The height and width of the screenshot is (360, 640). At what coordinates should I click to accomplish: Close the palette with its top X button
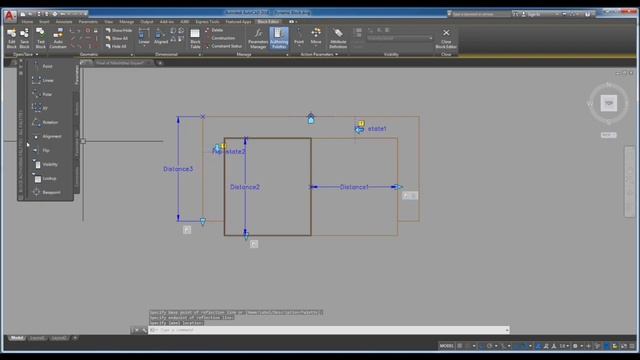[21, 61]
